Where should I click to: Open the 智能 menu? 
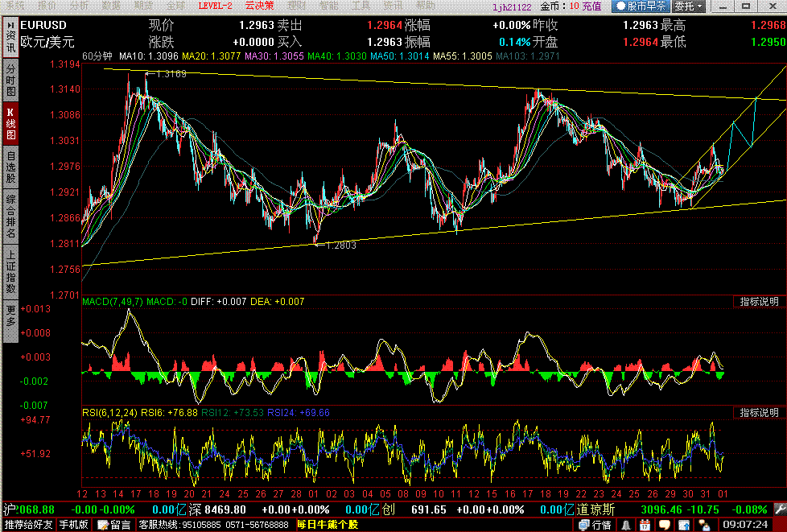(329, 6)
